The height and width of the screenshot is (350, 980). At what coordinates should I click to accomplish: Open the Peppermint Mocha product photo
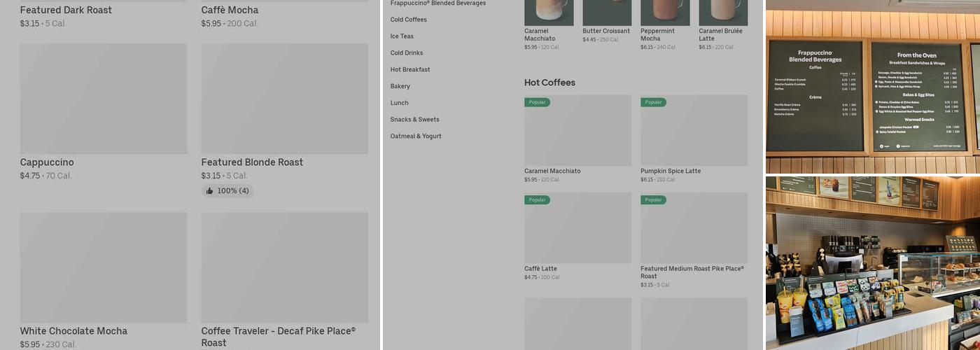pos(665,13)
